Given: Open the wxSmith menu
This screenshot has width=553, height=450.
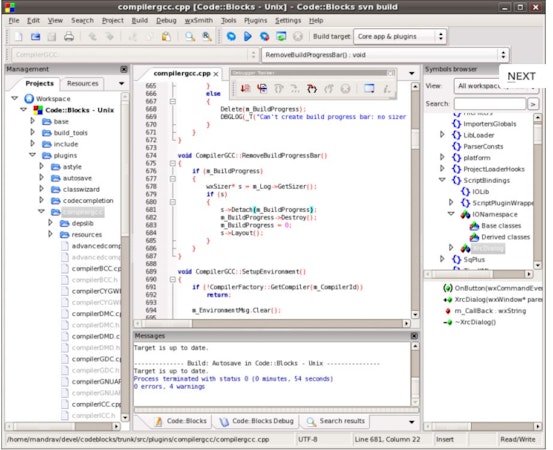Looking at the screenshot, I should (x=199, y=20).
